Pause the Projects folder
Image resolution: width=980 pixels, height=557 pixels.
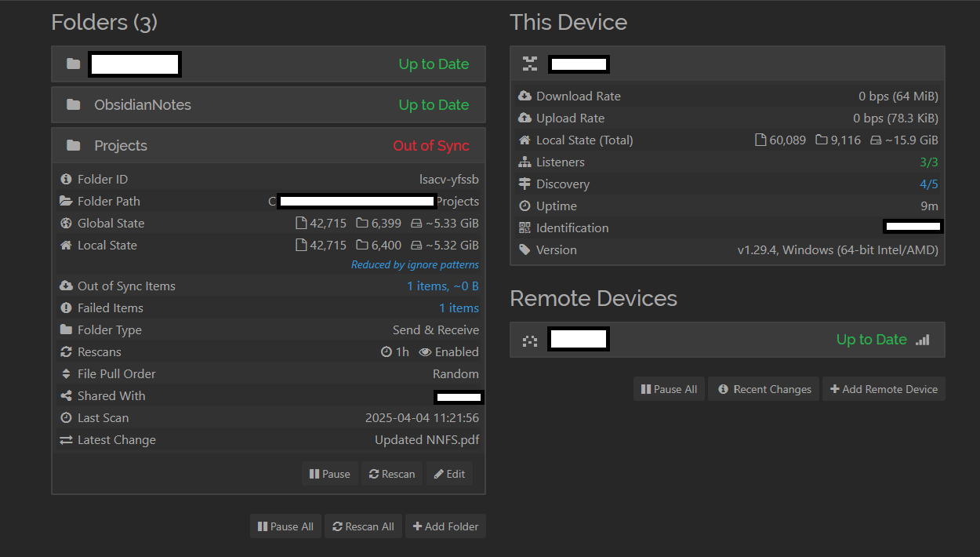click(329, 474)
